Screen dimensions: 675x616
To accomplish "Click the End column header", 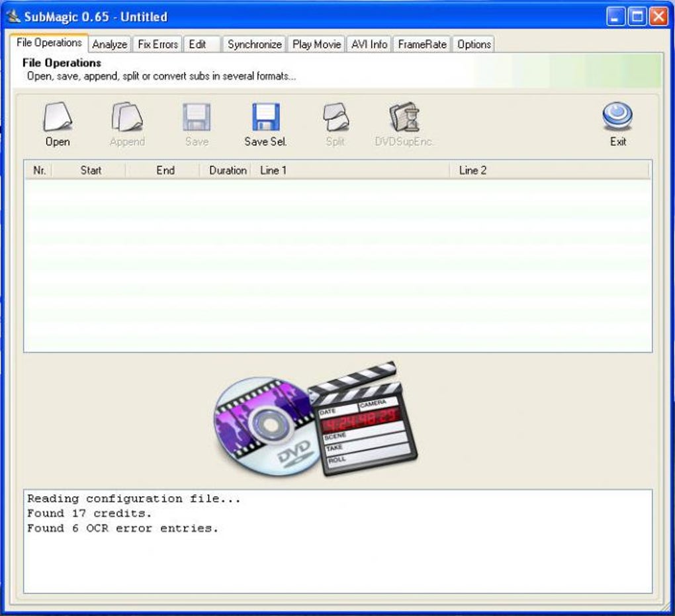I will pyautogui.click(x=164, y=171).
